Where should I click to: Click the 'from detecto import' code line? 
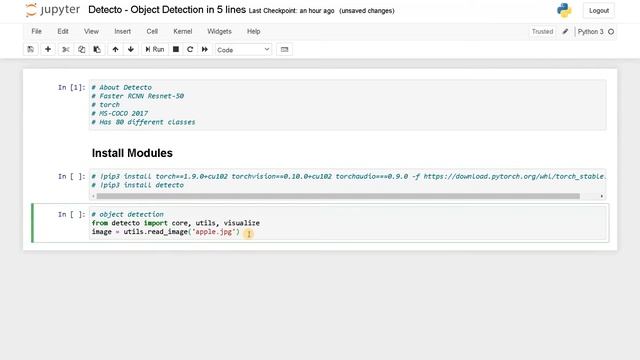[176, 223]
